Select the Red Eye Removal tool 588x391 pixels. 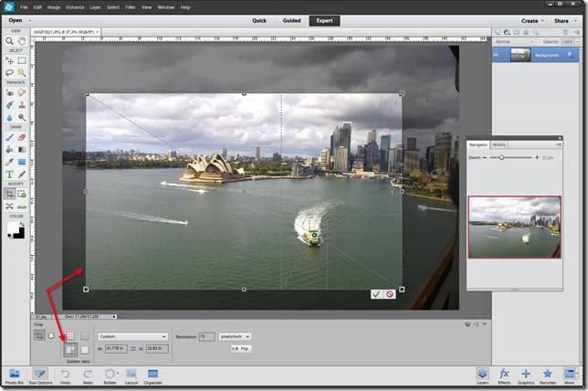(9, 92)
